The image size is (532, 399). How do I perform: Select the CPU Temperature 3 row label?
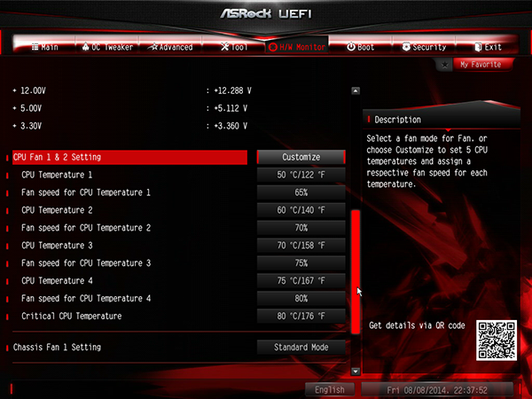point(57,246)
